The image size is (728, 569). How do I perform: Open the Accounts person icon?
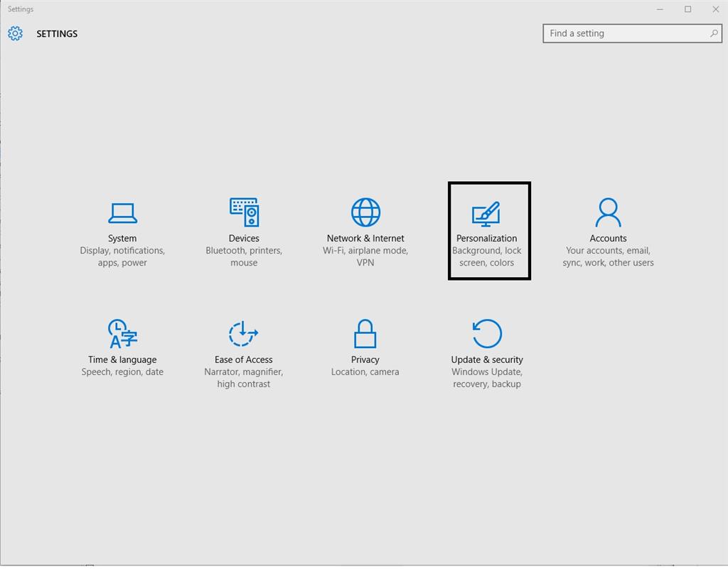click(x=608, y=212)
